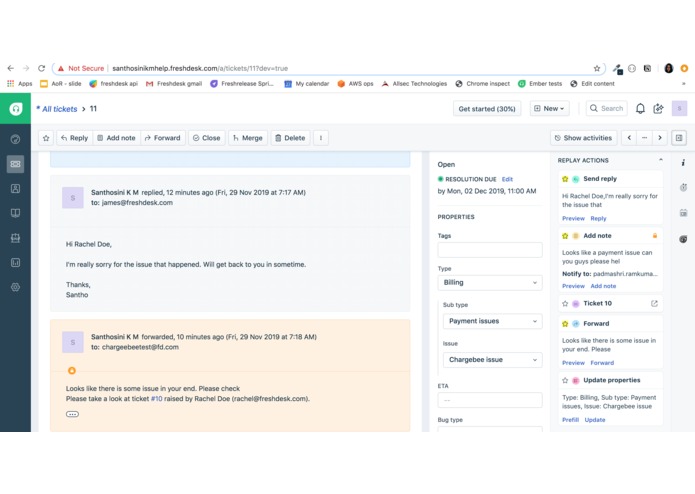Open the Freshdesk gmail bookmark
Image resolution: width=695 pixels, height=494 pixels.
[x=174, y=84]
